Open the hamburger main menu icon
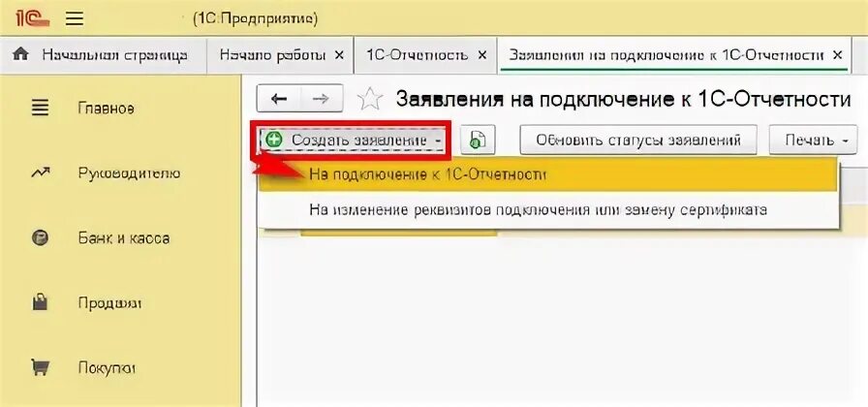 coord(75,18)
